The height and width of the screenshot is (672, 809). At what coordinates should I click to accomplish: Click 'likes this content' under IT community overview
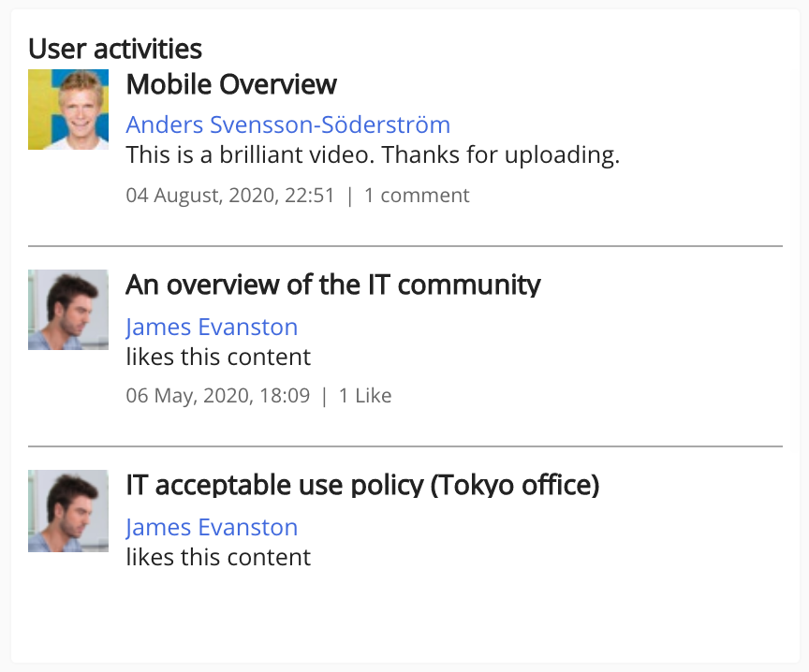(x=218, y=357)
